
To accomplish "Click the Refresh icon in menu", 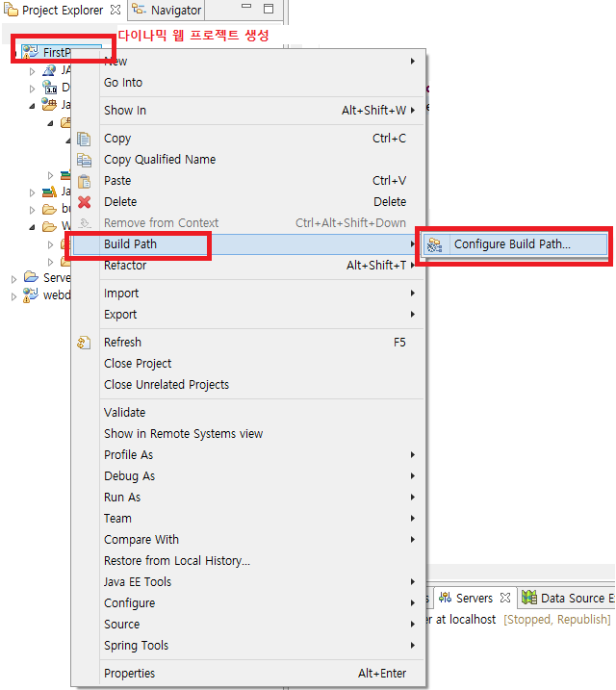I will point(84,343).
